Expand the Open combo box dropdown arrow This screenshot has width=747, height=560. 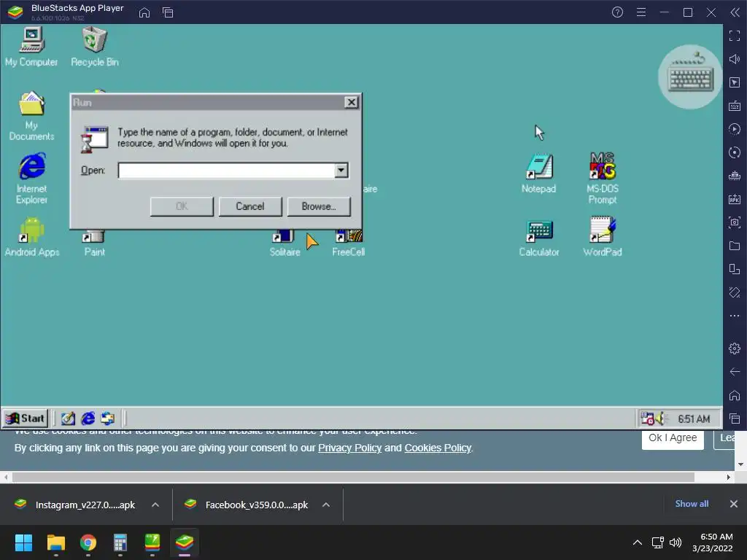pyautogui.click(x=341, y=171)
